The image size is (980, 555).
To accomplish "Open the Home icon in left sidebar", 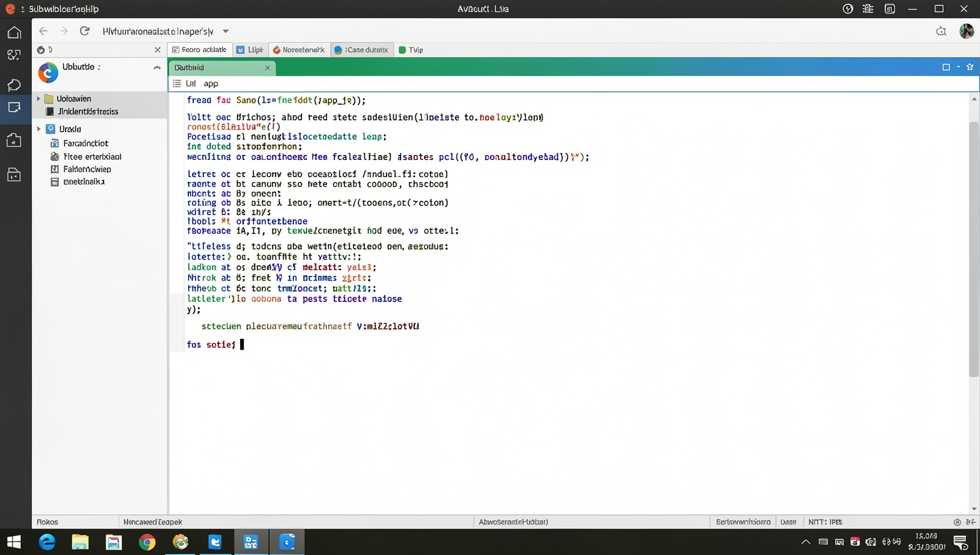I will [14, 32].
